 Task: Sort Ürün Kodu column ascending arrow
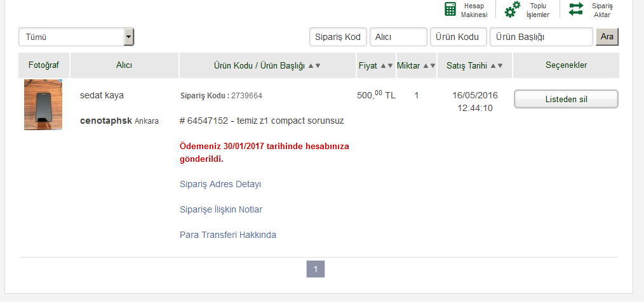click(311, 65)
